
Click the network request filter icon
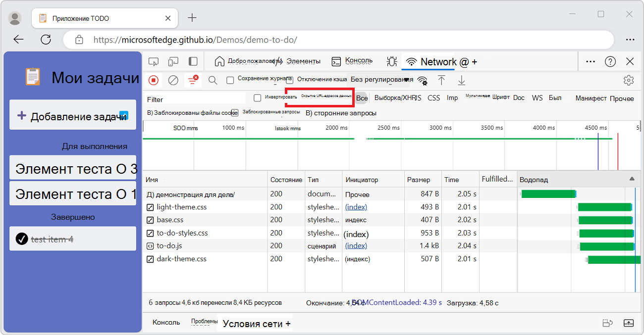193,80
